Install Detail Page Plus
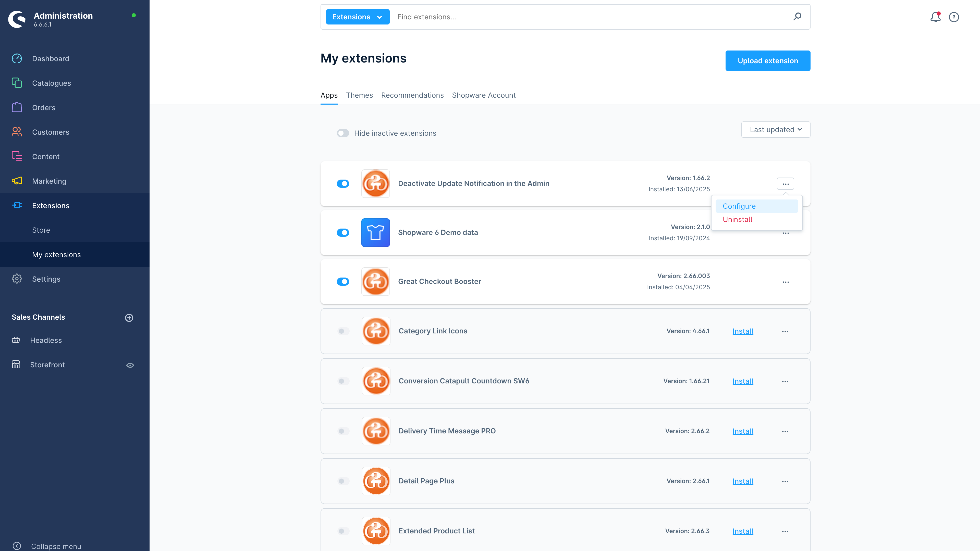The height and width of the screenshot is (551, 980). click(x=743, y=481)
